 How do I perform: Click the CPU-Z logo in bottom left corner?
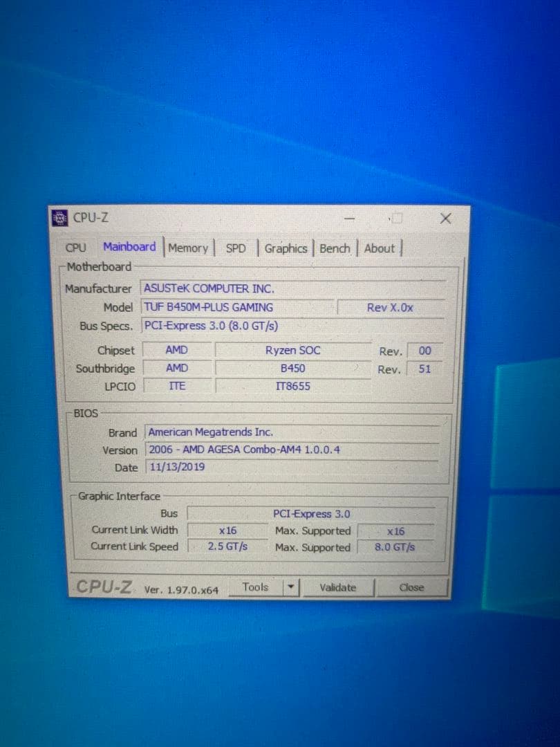coord(104,587)
